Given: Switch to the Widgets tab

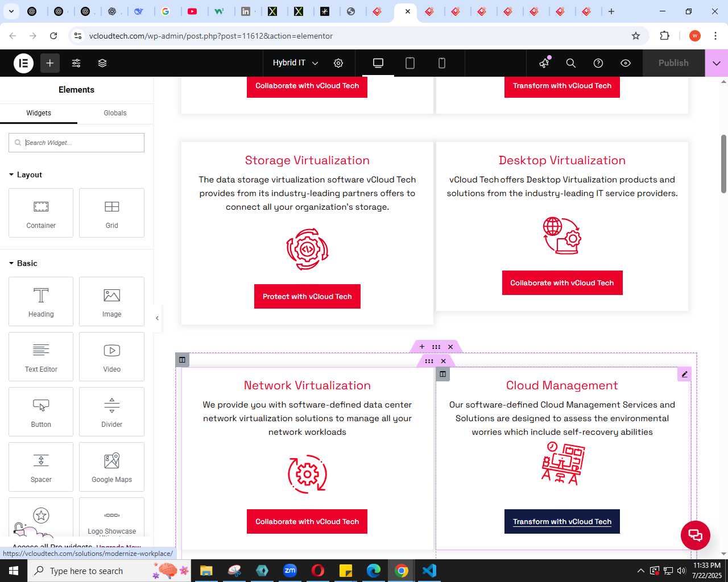Looking at the screenshot, I should 39,113.
